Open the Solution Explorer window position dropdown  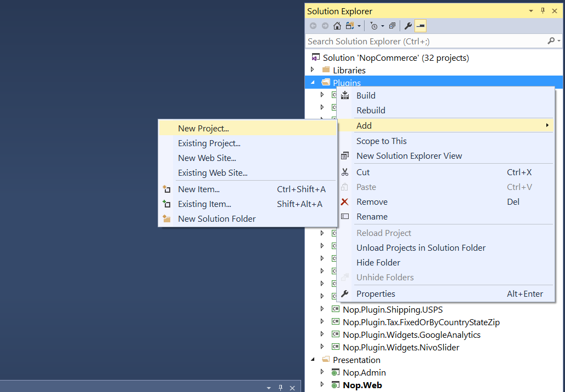531,11
